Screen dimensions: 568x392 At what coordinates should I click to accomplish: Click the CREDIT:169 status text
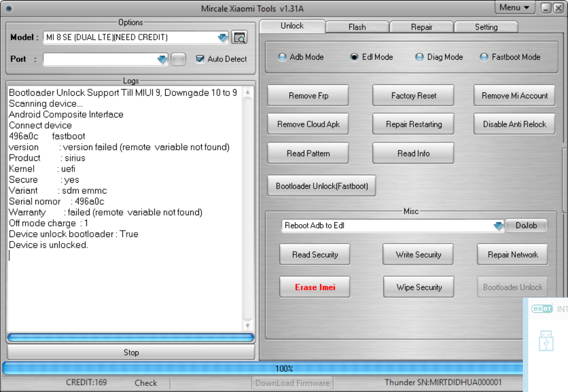[x=86, y=383]
